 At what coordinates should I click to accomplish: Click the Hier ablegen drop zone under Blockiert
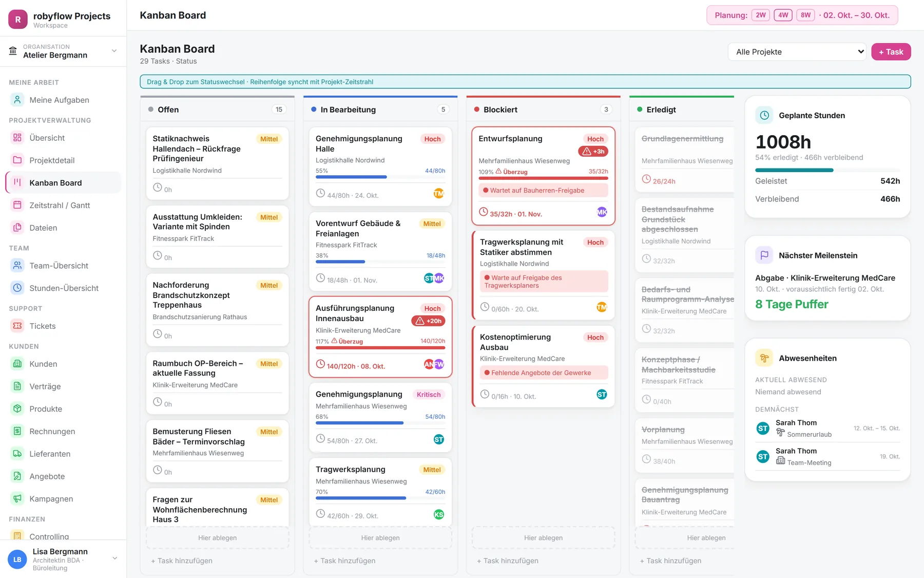coord(543,538)
